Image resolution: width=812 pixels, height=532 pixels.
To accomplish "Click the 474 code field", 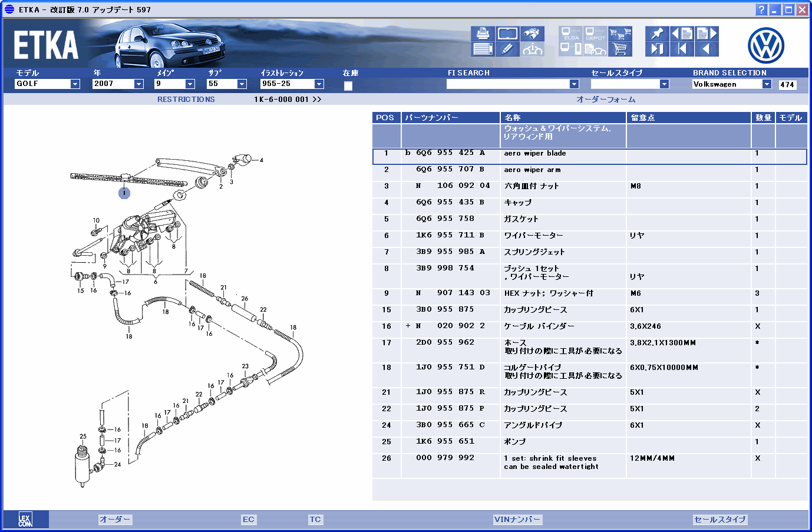I will (x=787, y=84).
